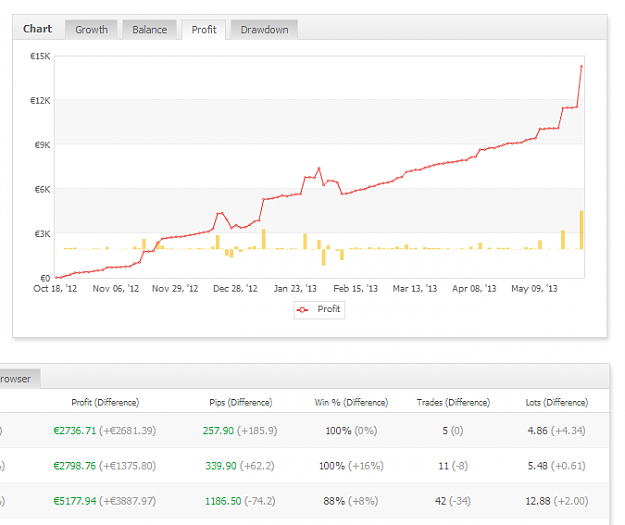Click the €12K y-axis label
The height and width of the screenshot is (525, 625).
coord(40,100)
